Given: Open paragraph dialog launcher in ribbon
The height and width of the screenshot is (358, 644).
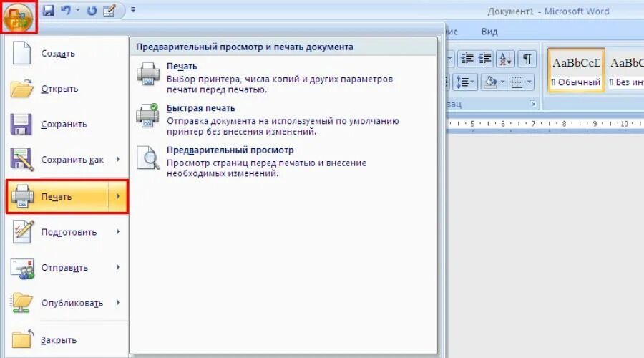Looking at the screenshot, I should pos(532,103).
